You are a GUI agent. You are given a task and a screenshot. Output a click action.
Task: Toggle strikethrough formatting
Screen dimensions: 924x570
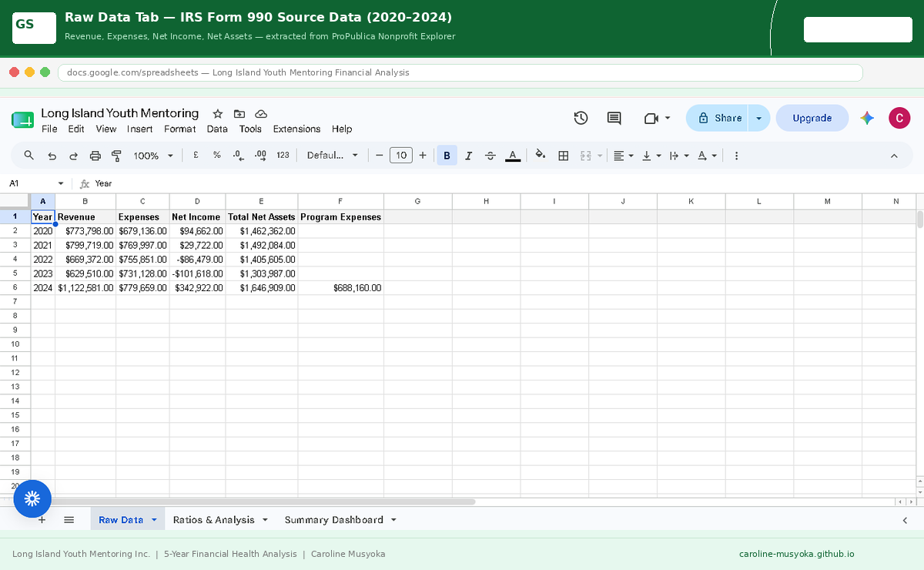[x=490, y=156]
